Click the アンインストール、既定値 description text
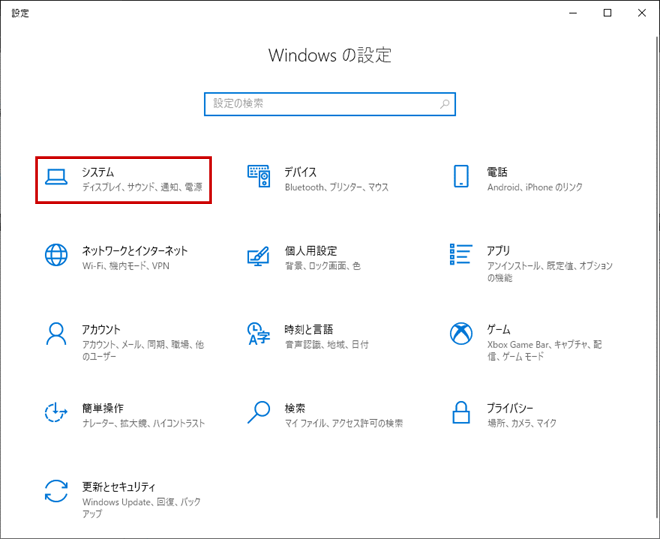Screen dimensions: 660x539 (x=550, y=271)
